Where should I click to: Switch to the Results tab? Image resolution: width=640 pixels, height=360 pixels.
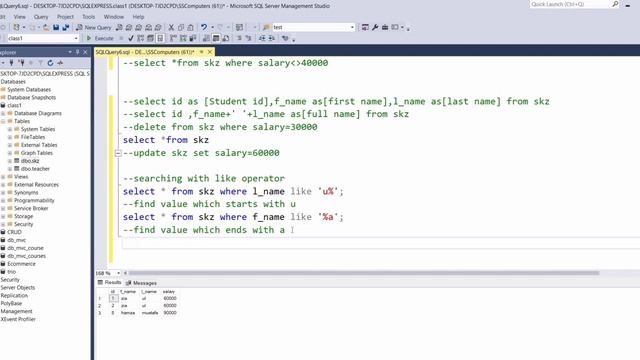click(110, 282)
